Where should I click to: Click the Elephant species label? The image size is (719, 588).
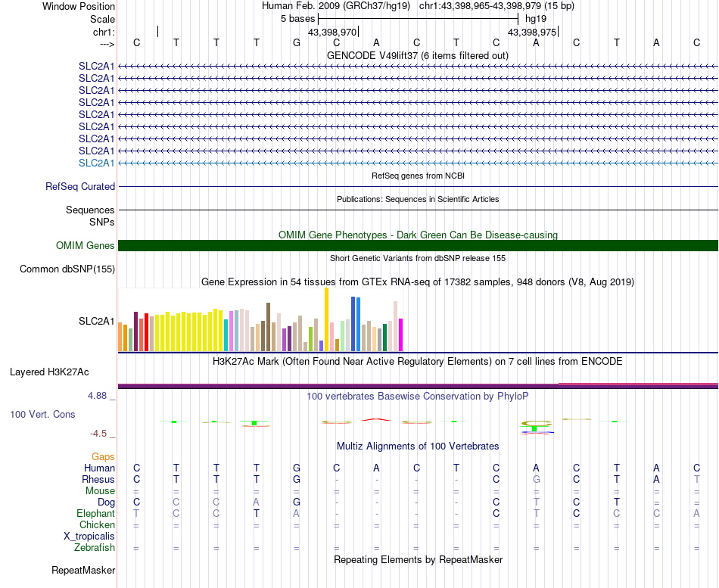(95, 513)
